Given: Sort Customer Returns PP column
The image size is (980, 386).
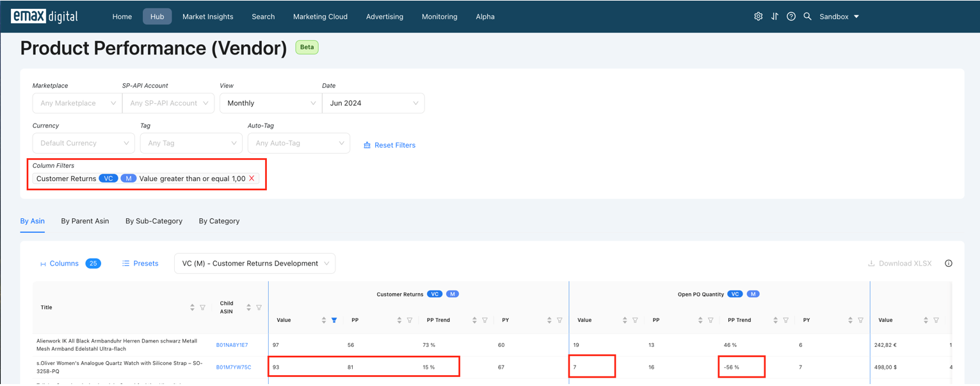Looking at the screenshot, I should (399, 320).
